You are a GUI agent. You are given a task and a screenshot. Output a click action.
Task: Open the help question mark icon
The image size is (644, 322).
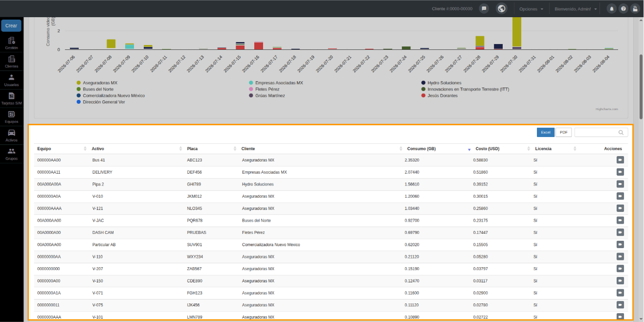pyautogui.click(x=623, y=9)
